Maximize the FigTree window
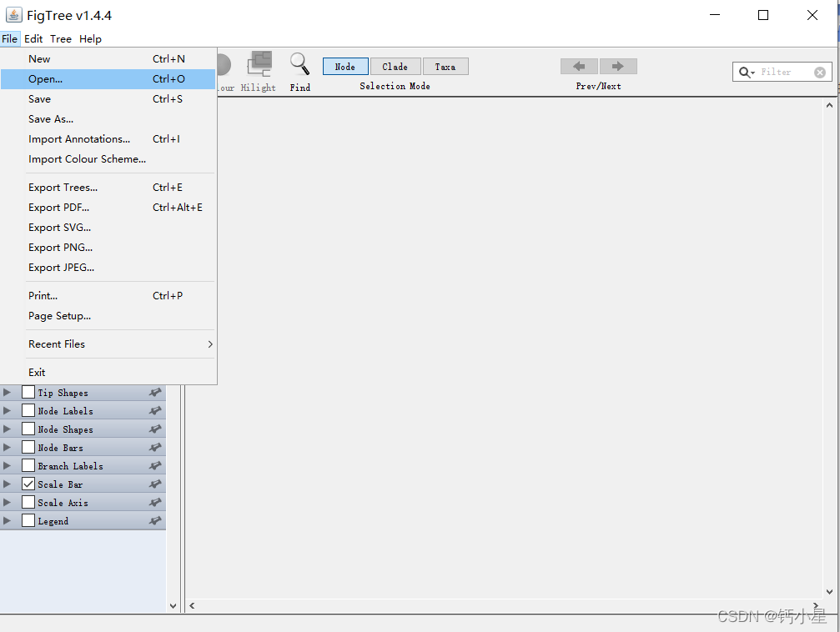The image size is (840, 632). pos(763,15)
